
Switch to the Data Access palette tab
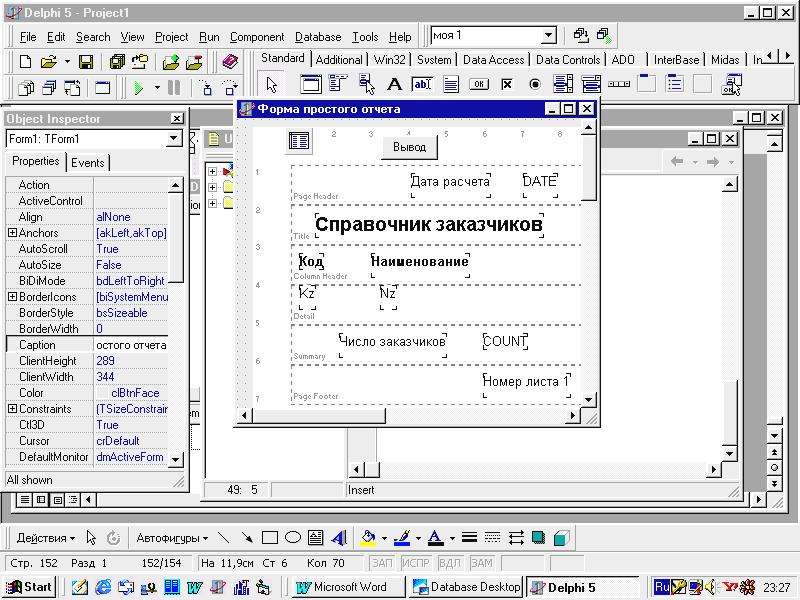point(493,60)
